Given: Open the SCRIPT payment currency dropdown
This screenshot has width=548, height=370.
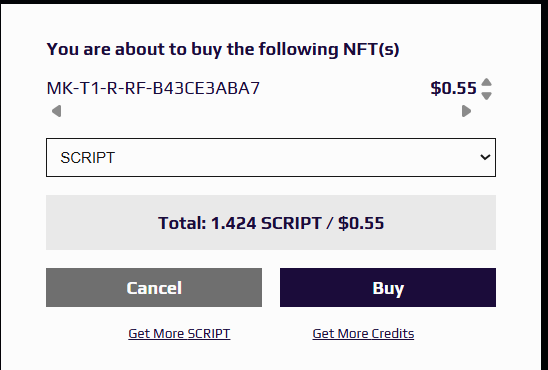Looking at the screenshot, I should point(271,158).
